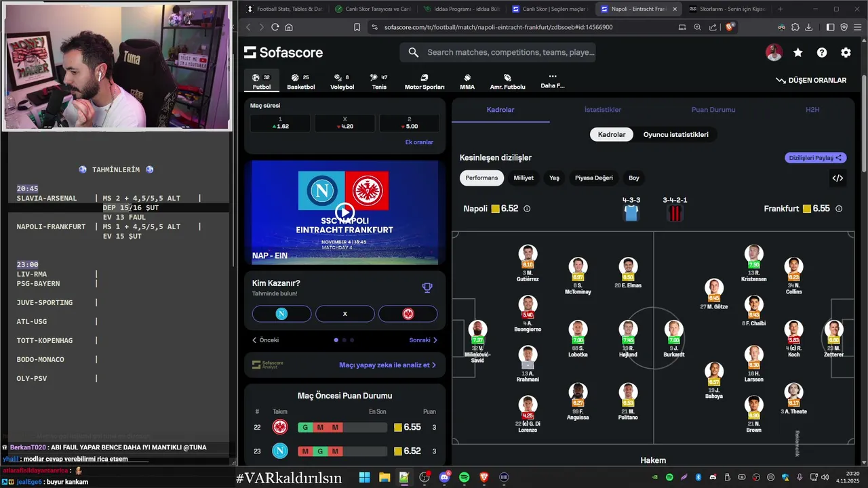
Task: Click the Sofascore logo
Action: coord(283,52)
